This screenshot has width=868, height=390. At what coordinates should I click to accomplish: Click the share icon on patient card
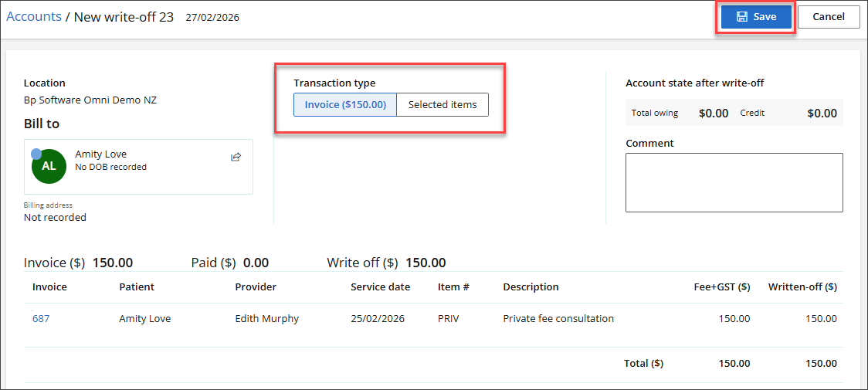point(236,158)
